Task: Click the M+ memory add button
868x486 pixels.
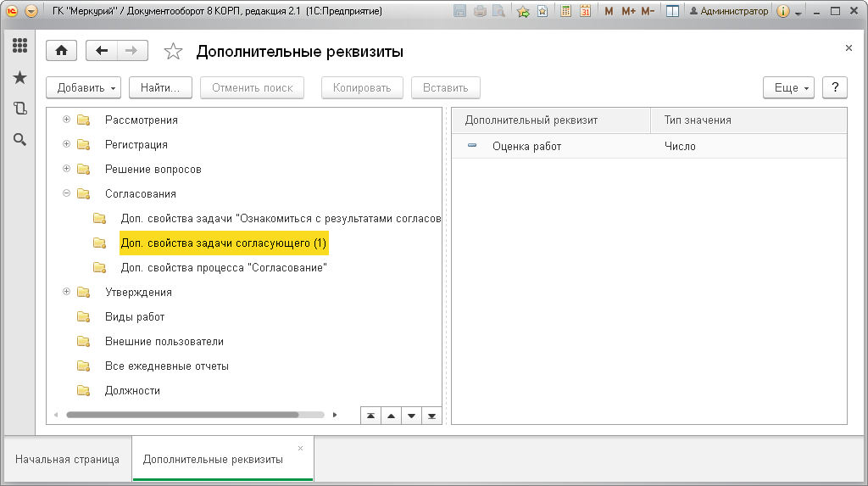Action: point(628,11)
